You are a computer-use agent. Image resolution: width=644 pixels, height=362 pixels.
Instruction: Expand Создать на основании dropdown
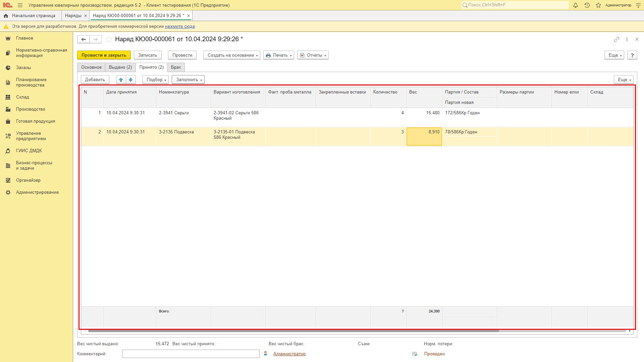pyautogui.click(x=232, y=55)
